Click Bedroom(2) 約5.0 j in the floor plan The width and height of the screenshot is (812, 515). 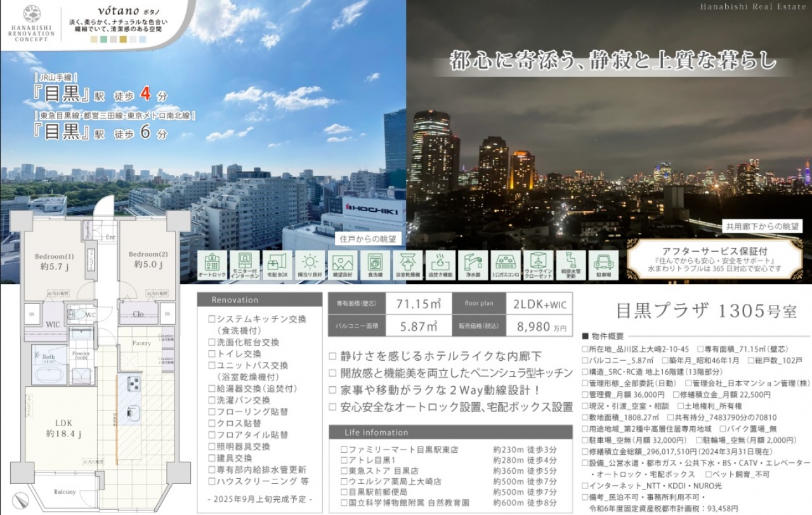pos(147,259)
